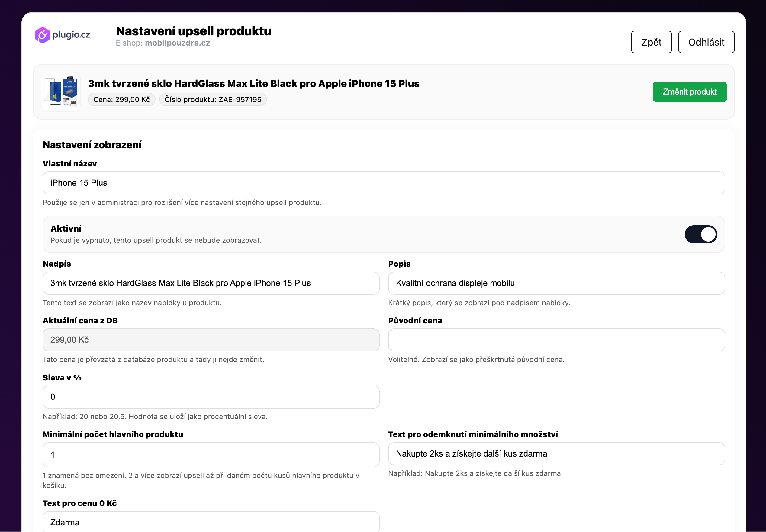Click the green Změnit produkt button

click(690, 92)
